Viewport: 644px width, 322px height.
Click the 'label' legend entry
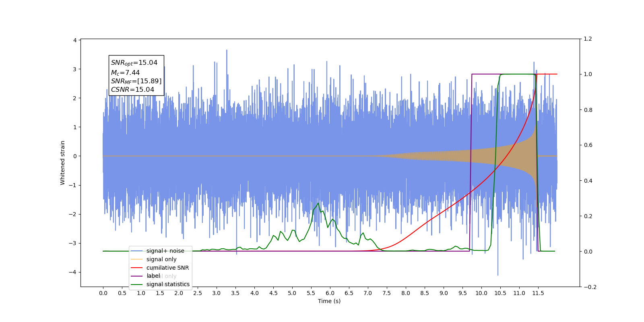pyautogui.click(x=146, y=276)
